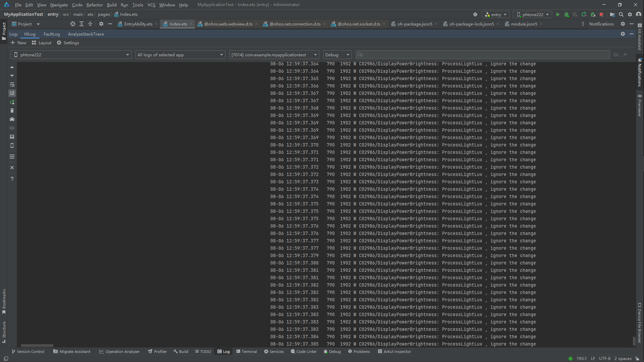Screen dimensions: 644x362
Task: Clear log with the trash icon
Action: pyautogui.click(x=12, y=111)
